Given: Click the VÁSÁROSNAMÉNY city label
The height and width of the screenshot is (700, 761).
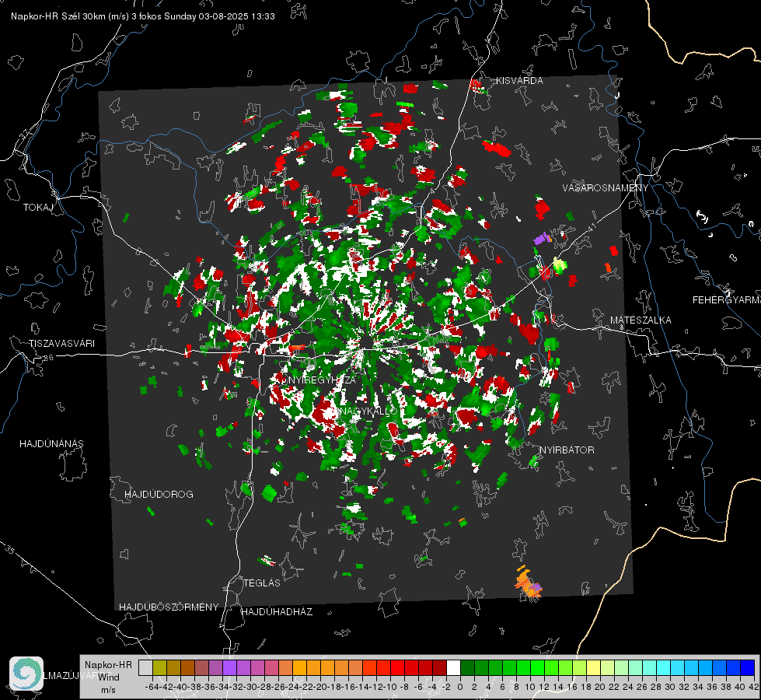Looking at the screenshot, I should click(x=606, y=187).
